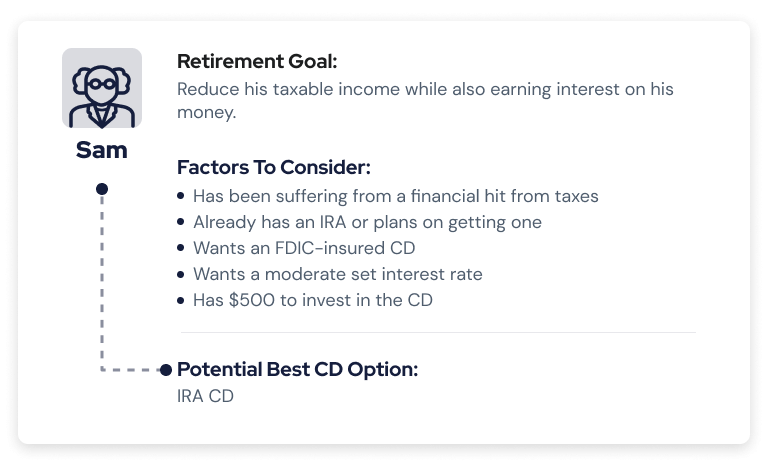Select 'Wants an FDIC-insured CD' item
Image resolution: width=768 pixels, height=462 pixels.
click(x=304, y=248)
